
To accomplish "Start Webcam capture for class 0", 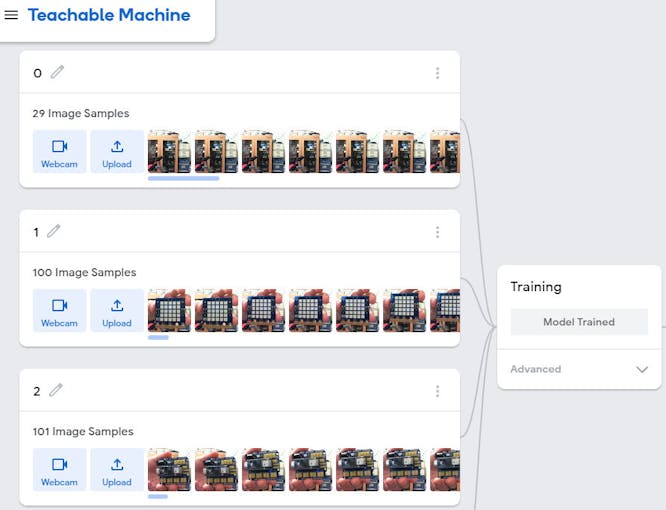I will click(x=59, y=152).
